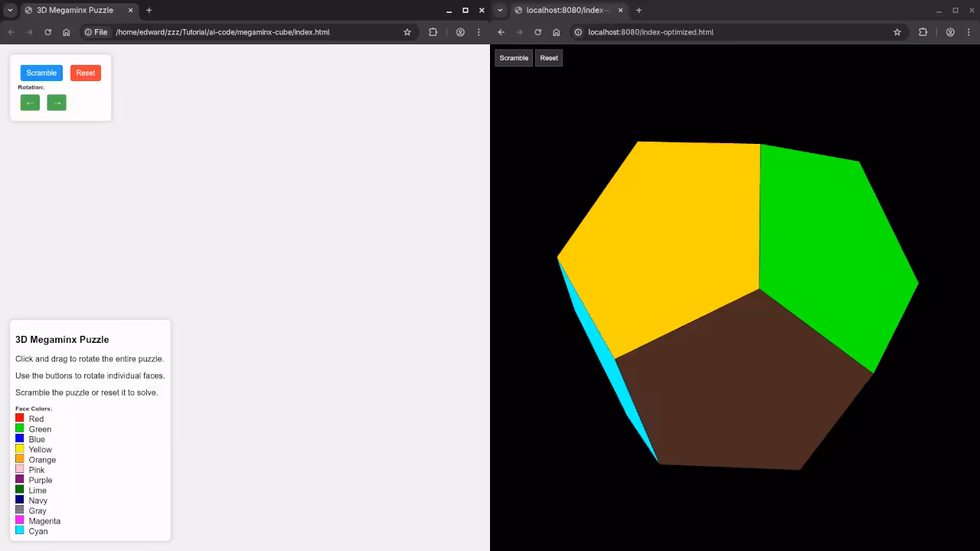
Task: Select the Magenta color swatch in the legend
Action: 18,520
